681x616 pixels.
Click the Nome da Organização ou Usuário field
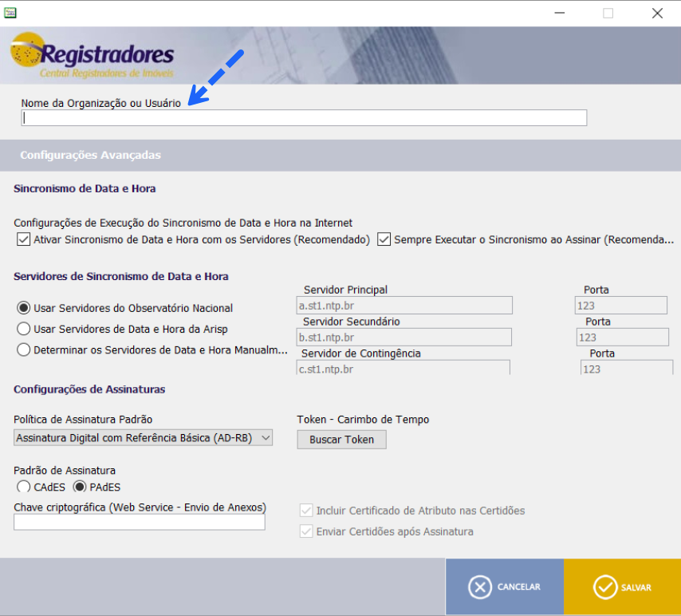coord(303,117)
